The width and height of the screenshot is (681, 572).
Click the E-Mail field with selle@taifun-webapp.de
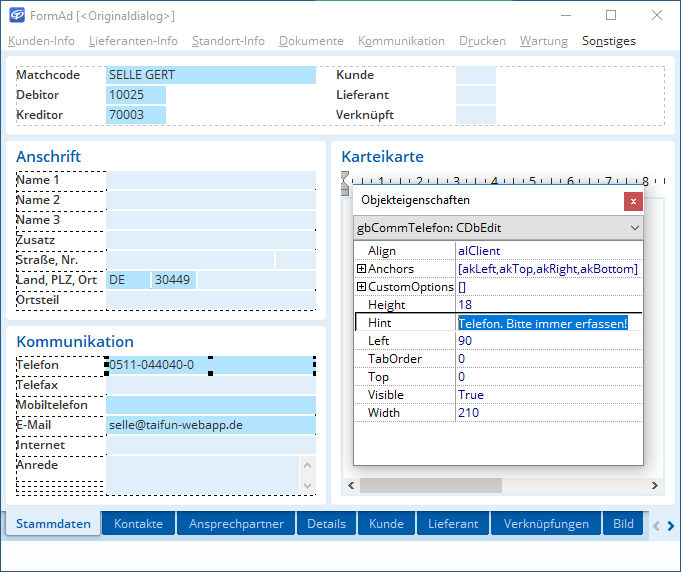pos(210,425)
